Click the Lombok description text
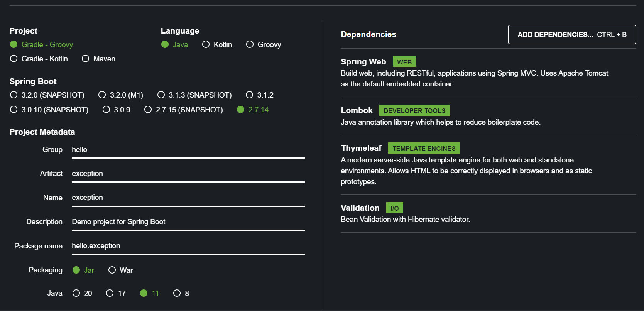This screenshot has width=644, height=311. (441, 122)
